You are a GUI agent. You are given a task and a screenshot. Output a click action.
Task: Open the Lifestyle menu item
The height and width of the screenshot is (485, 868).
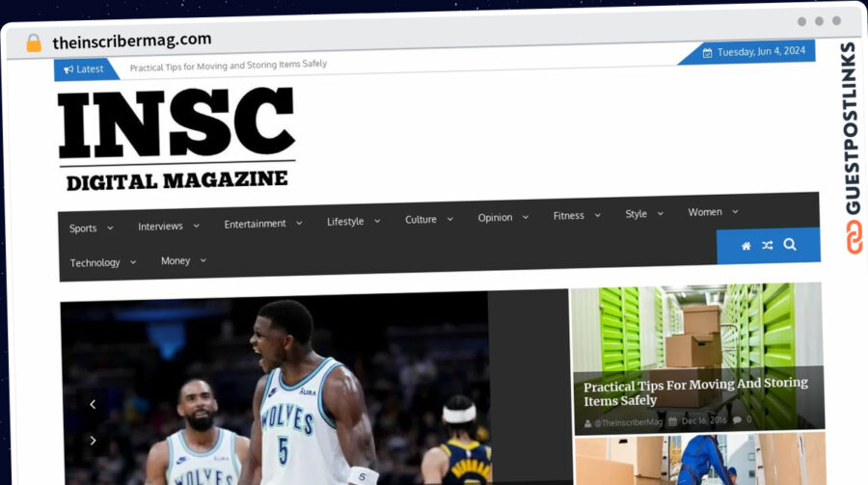(x=345, y=222)
